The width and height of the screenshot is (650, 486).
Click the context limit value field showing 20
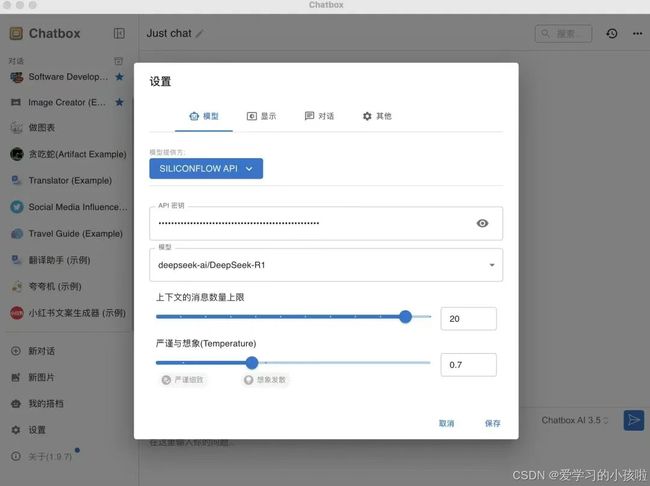(468, 319)
